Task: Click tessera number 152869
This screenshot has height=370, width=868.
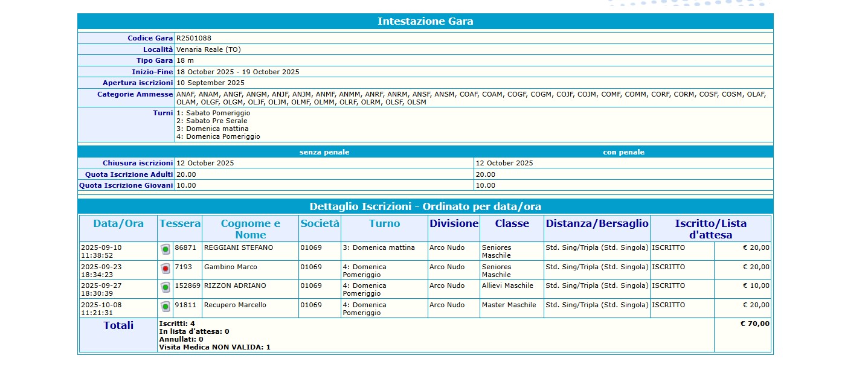Action: [x=187, y=285]
